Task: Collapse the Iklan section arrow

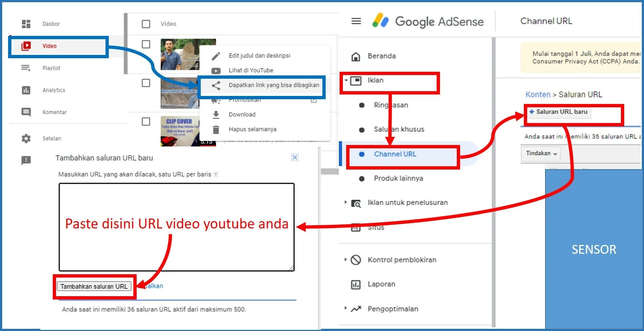Action: point(346,80)
